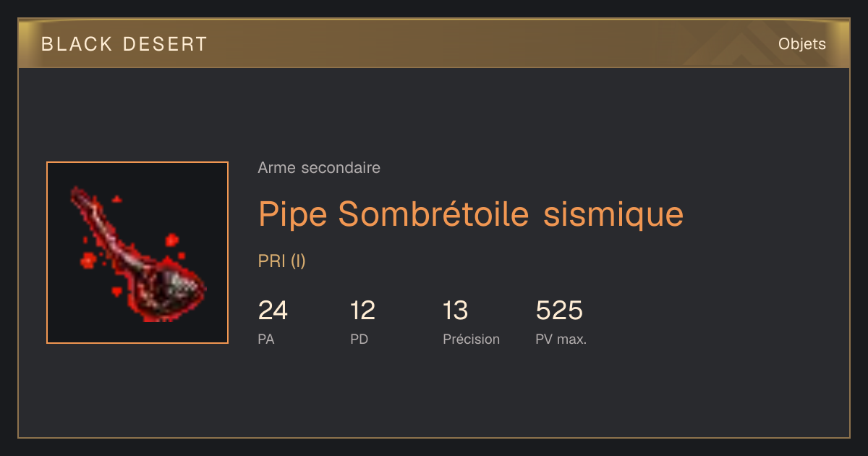Click the PA value 24
868x456 pixels.
click(273, 311)
